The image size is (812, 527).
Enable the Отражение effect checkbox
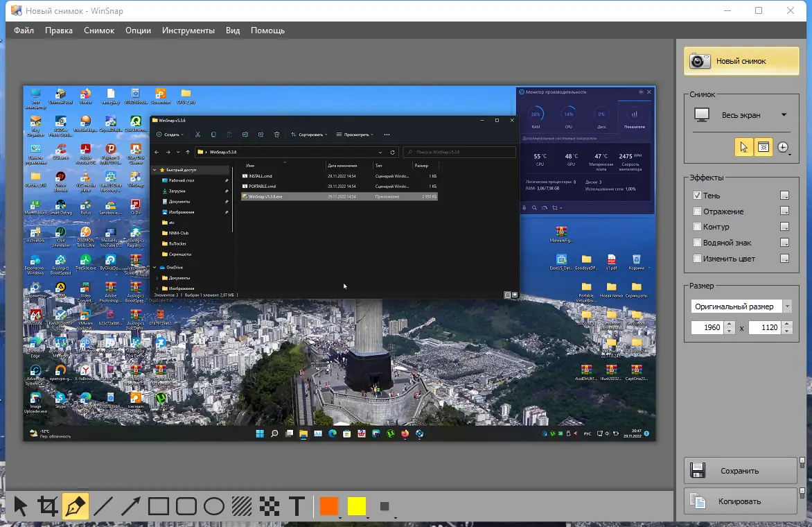698,211
